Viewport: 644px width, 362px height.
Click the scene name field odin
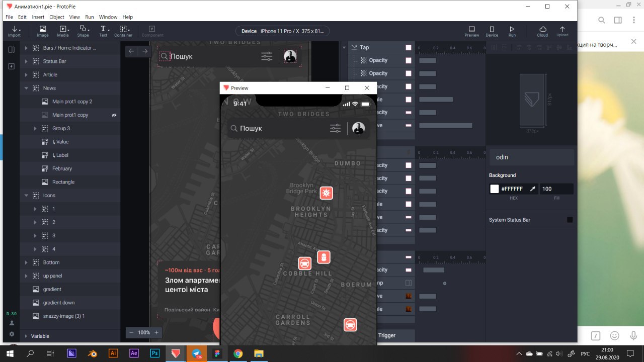tap(532, 157)
